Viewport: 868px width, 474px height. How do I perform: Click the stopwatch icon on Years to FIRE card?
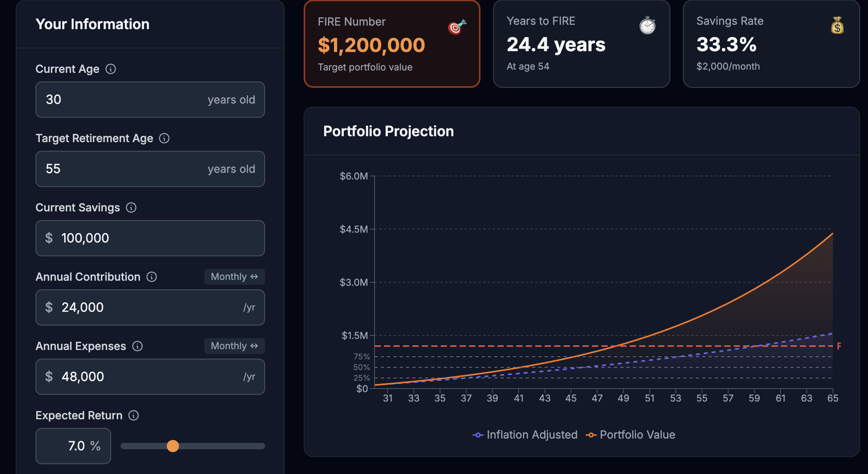click(647, 26)
